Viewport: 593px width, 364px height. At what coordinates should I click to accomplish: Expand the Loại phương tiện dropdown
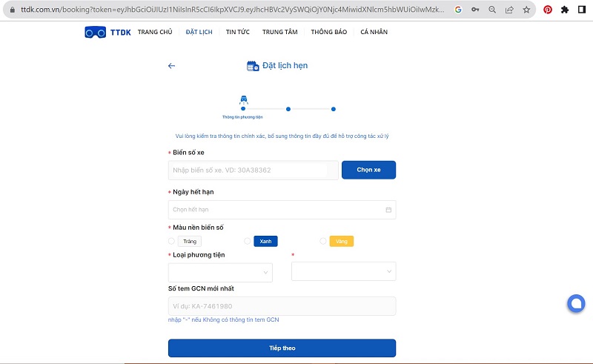[x=220, y=272]
